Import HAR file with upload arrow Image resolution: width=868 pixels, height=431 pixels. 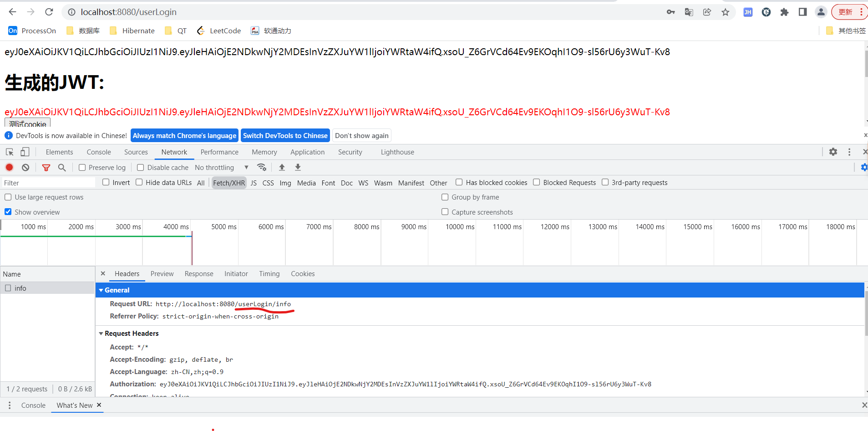coord(282,167)
